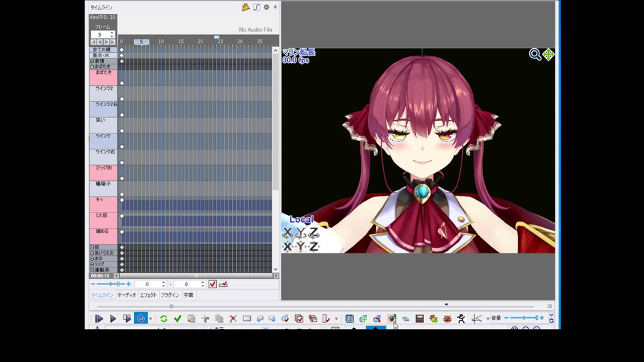
Task: Jump to first keyframe button
Action: 93,42
